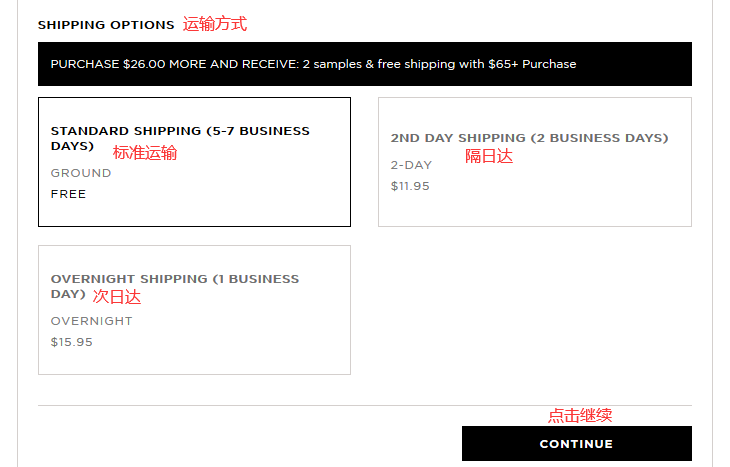Click the "OVERNIGHT SHIPPING (1 BUSINESS DAY)" title
Image resolution: width=730 pixels, height=467 pixels.
coord(174,279)
